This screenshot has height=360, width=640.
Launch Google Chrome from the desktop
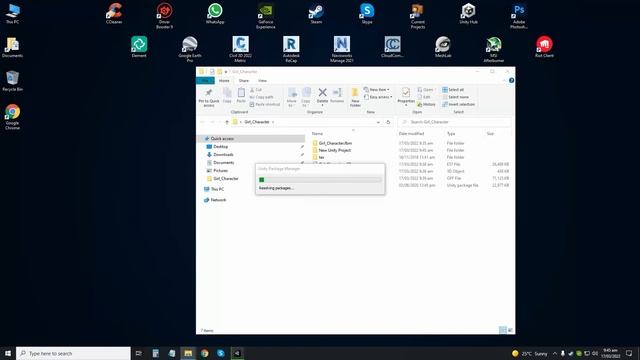[12, 117]
